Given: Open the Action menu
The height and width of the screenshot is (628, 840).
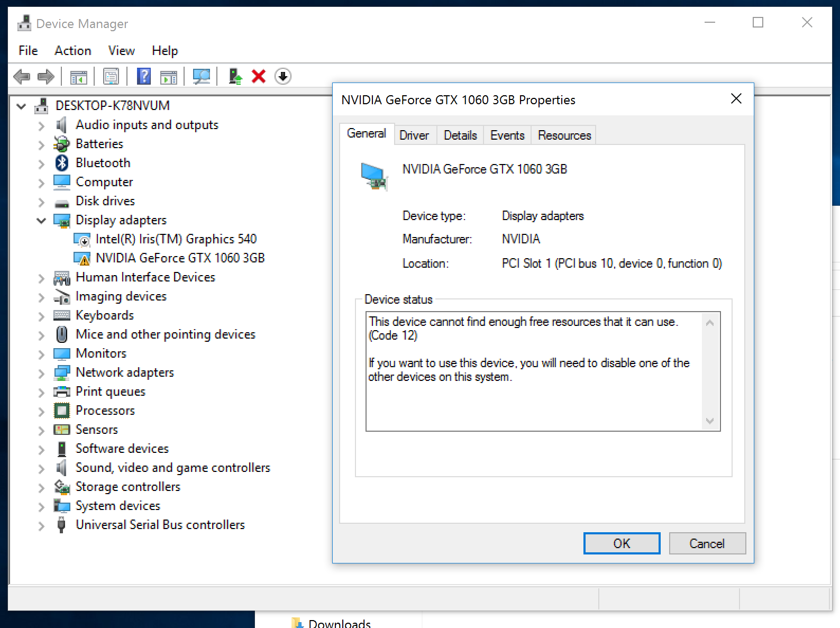Looking at the screenshot, I should point(73,51).
